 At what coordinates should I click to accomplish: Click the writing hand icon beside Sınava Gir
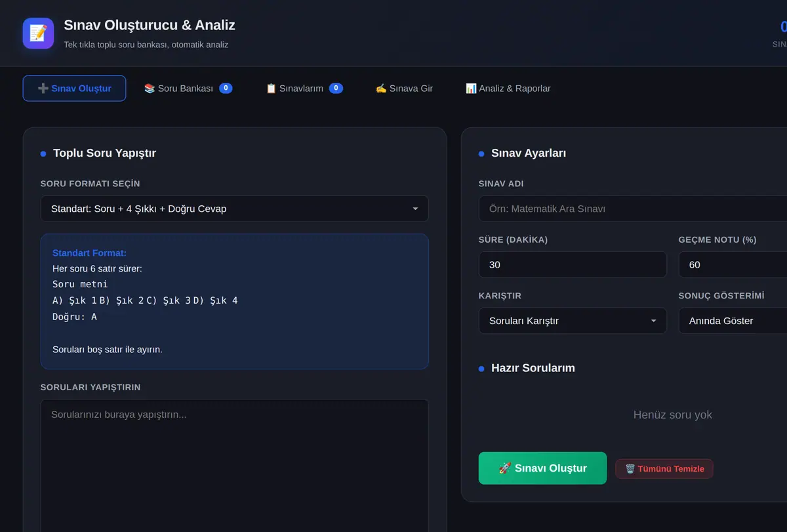click(381, 89)
